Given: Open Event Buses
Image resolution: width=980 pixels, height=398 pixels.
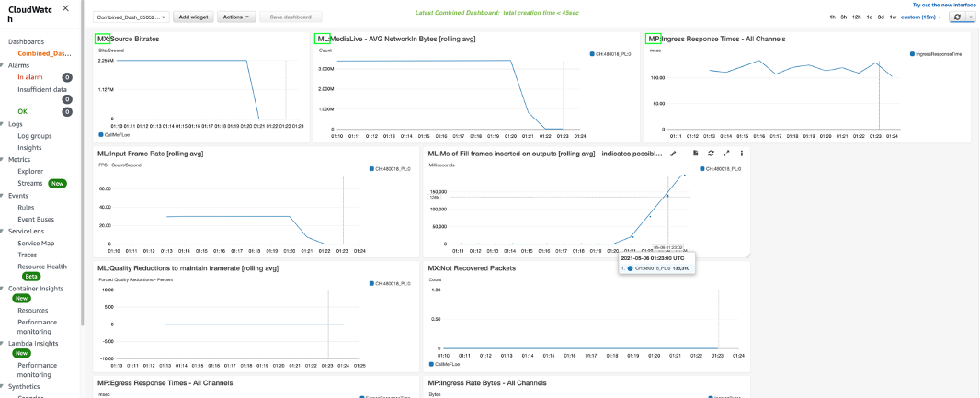Looking at the screenshot, I should point(36,220).
